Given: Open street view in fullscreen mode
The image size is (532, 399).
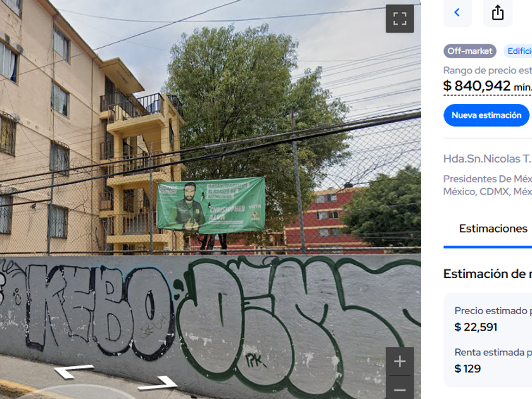Looking at the screenshot, I should 400,18.
